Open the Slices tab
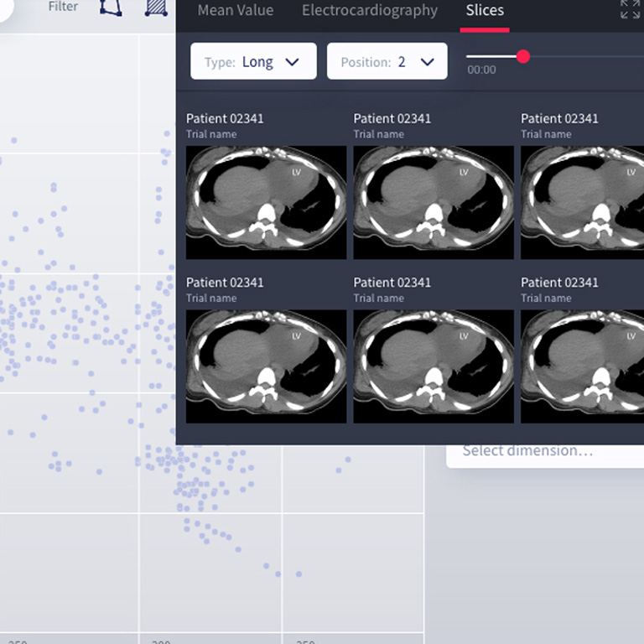 (485, 11)
